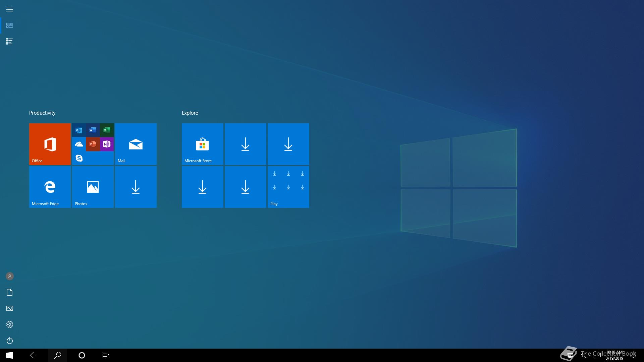Launch the Microsoft Edge tile
This screenshot has height=362, width=644.
(x=50, y=187)
